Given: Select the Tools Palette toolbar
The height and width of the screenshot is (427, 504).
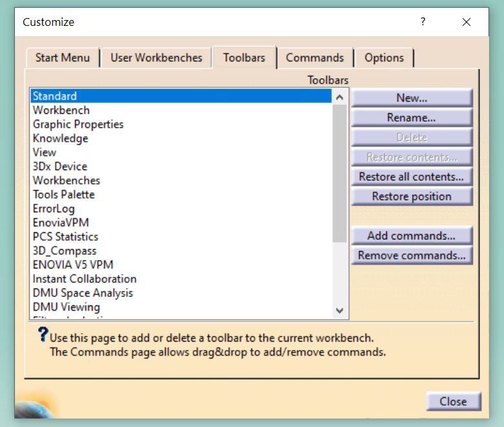Looking at the screenshot, I should pos(63,195).
